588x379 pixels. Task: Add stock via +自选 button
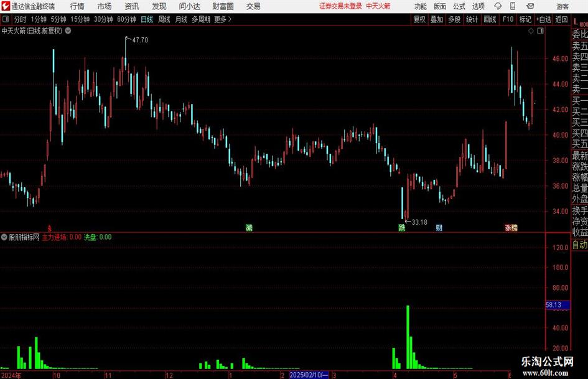[x=543, y=19]
